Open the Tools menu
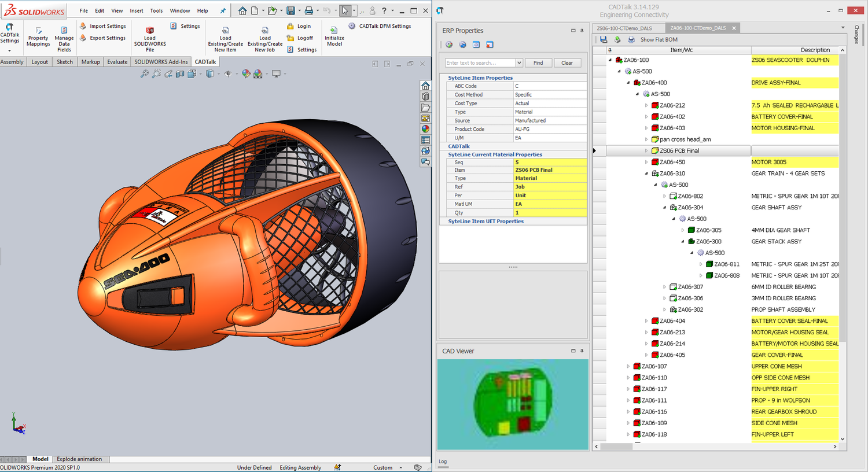 [156, 10]
